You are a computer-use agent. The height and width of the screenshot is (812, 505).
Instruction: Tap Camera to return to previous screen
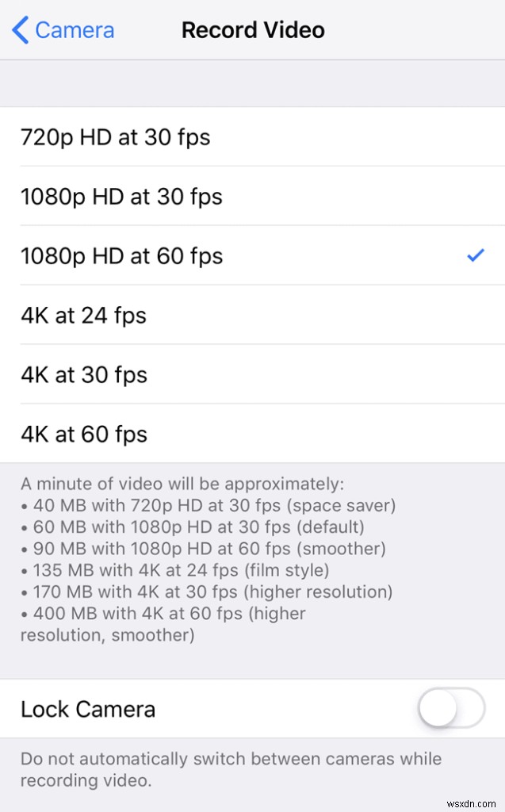coord(71,29)
